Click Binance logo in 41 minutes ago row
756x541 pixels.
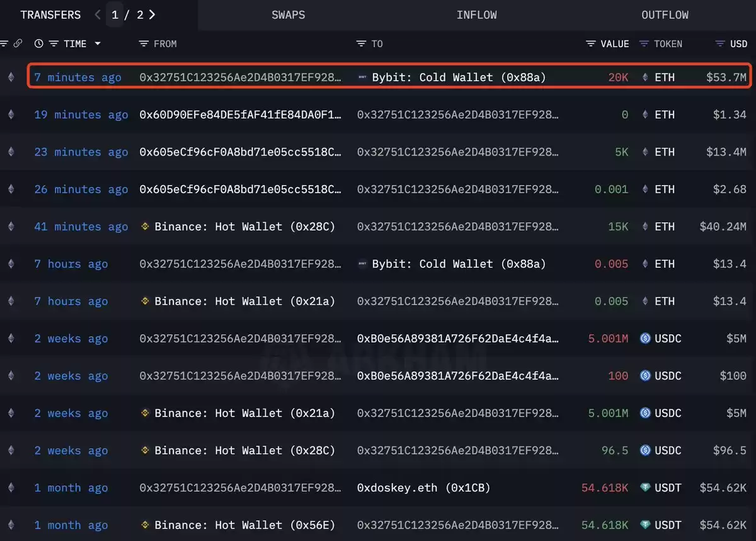point(145,227)
